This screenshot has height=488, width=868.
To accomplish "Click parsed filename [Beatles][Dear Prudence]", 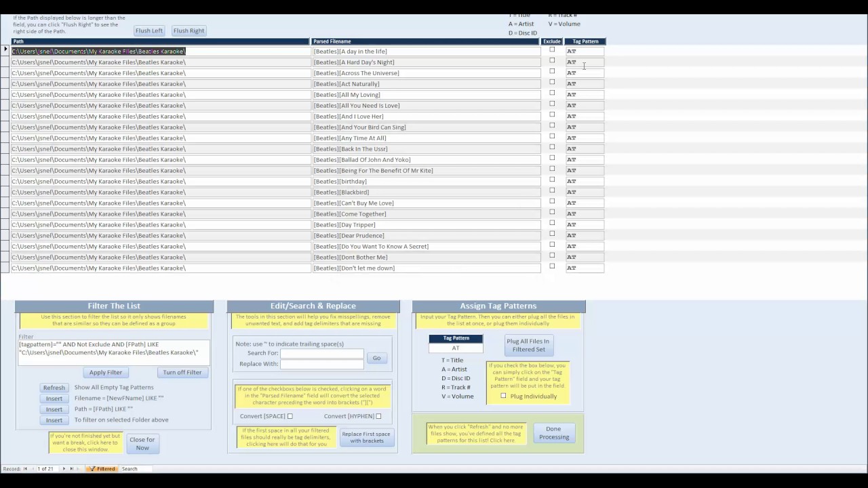I will [x=426, y=235].
